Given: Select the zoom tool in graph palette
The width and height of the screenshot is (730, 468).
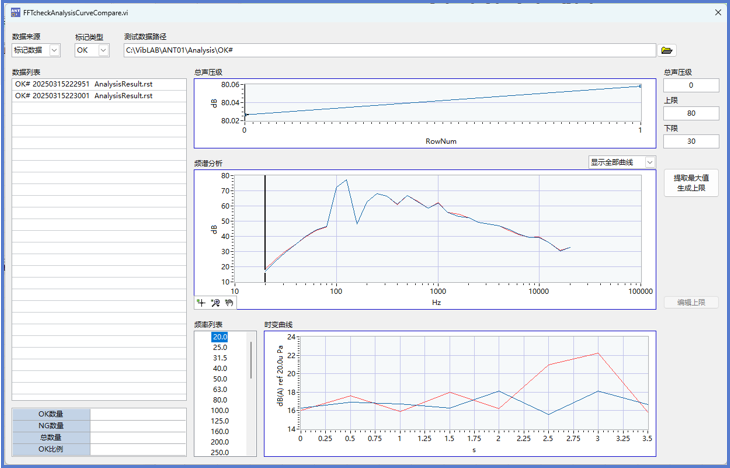Looking at the screenshot, I should pyautogui.click(x=214, y=302).
